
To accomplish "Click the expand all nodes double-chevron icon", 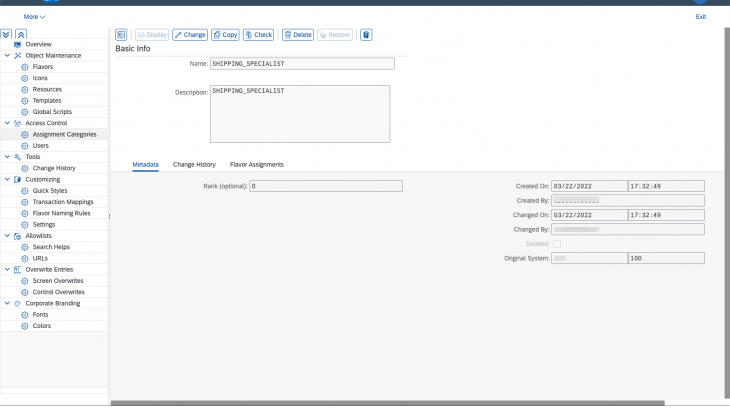I will pyautogui.click(x=8, y=34).
